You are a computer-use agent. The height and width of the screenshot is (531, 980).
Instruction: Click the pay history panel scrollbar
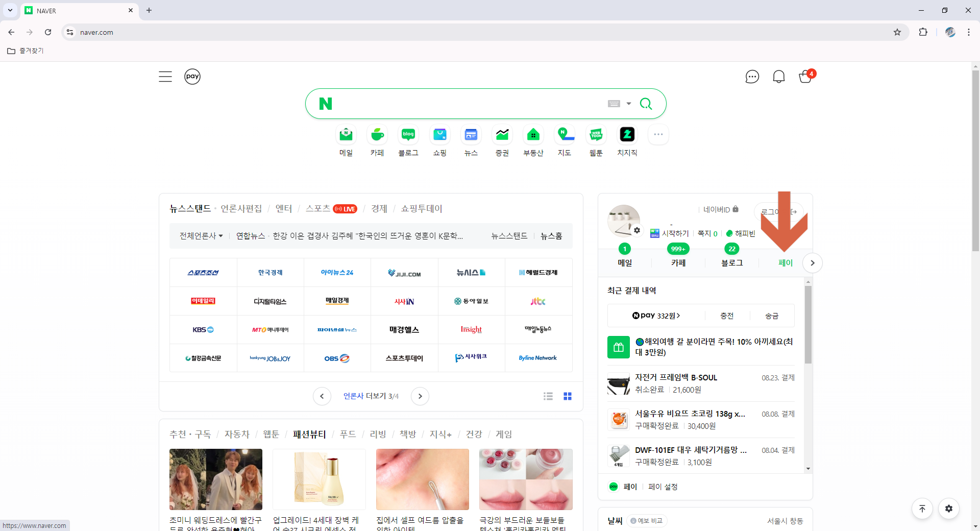tap(808, 324)
